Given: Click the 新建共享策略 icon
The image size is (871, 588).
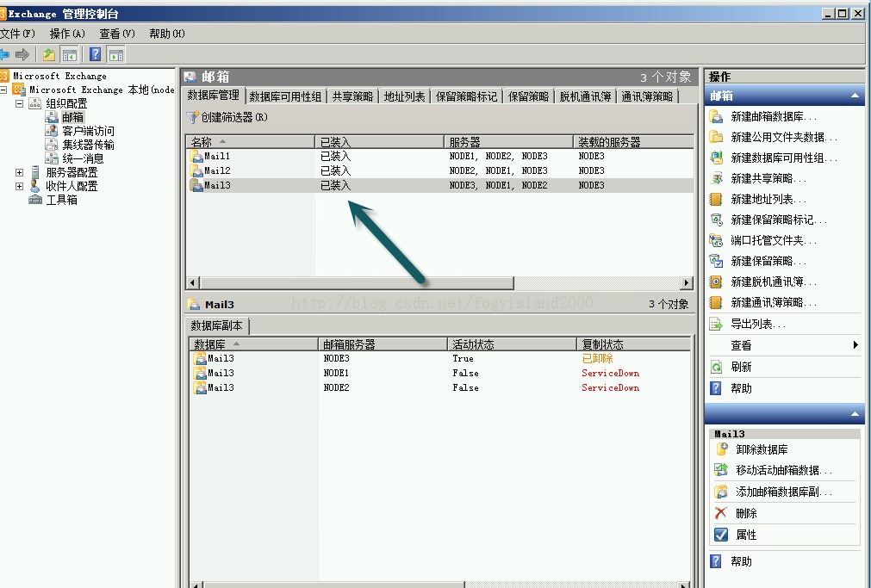Looking at the screenshot, I should click(717, 178).
